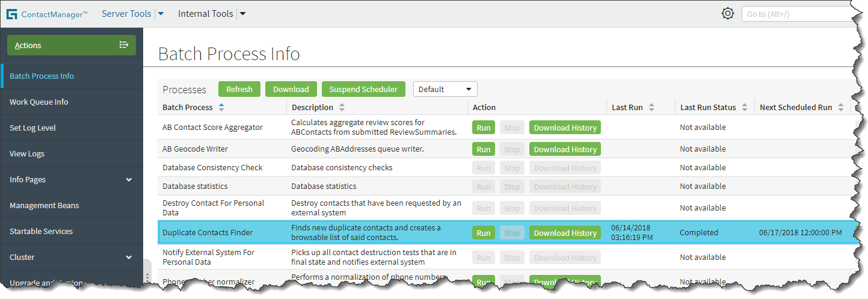Select Work Queue Info in sidebar
The height and width of the screenshot is (299, 868).
[39, 102]
